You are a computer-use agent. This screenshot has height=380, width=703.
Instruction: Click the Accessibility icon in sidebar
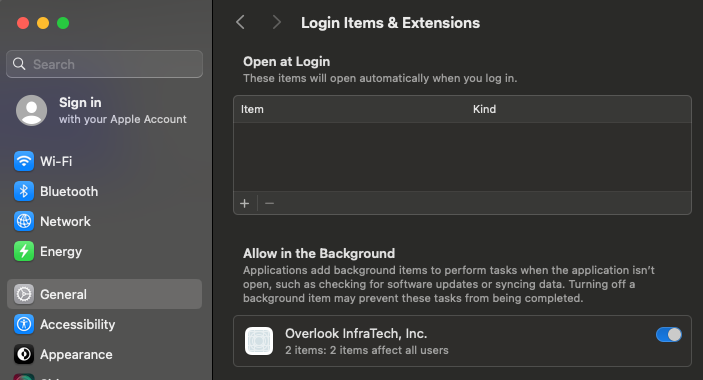click(24, 324)
